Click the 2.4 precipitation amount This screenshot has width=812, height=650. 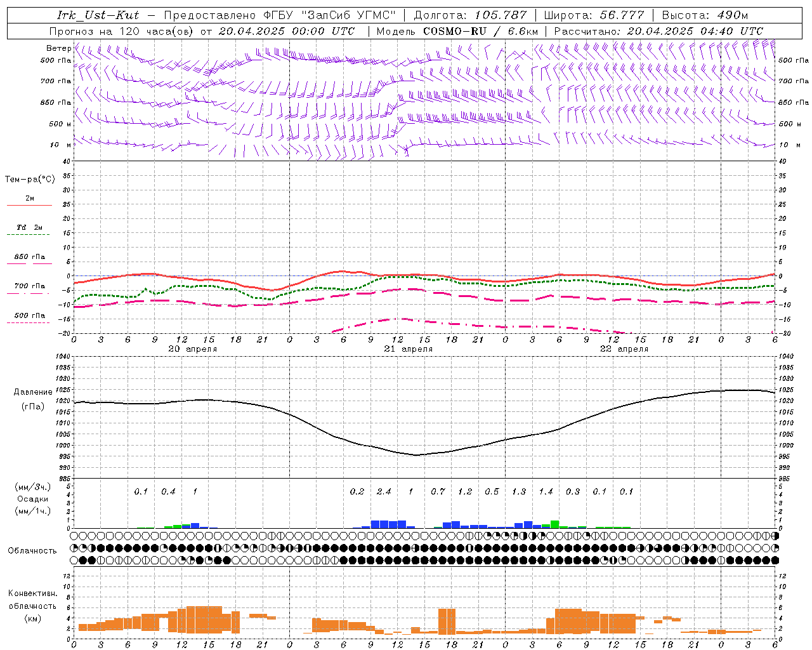[x=384, y=492]
